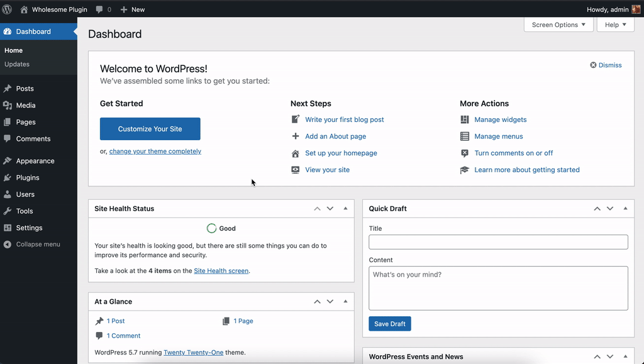Click the Good site health circle indicator

pyautogui.click(x=211, y=229)
